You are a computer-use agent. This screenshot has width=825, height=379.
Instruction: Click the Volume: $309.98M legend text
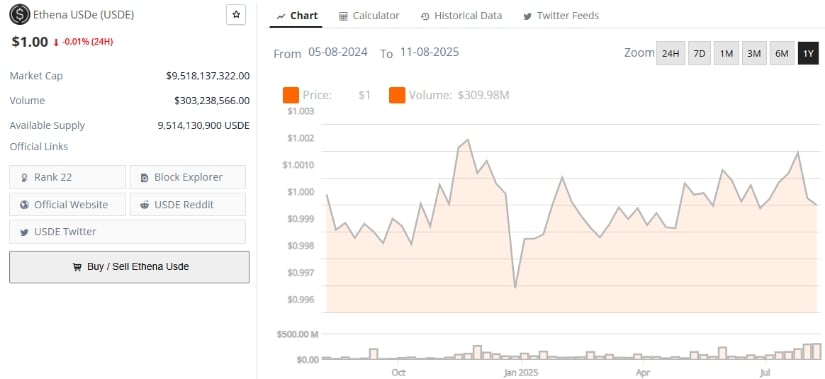459,95
